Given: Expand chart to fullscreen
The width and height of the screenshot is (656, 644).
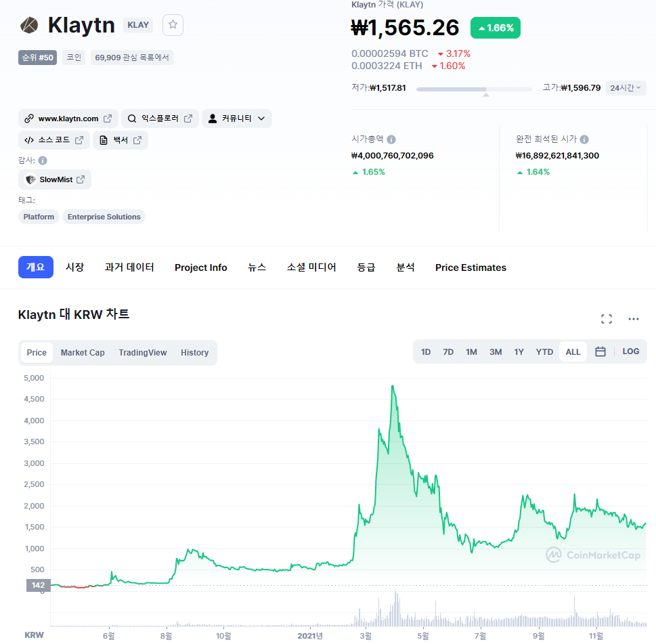Looking at the screenshot, I should pos(606,319).
